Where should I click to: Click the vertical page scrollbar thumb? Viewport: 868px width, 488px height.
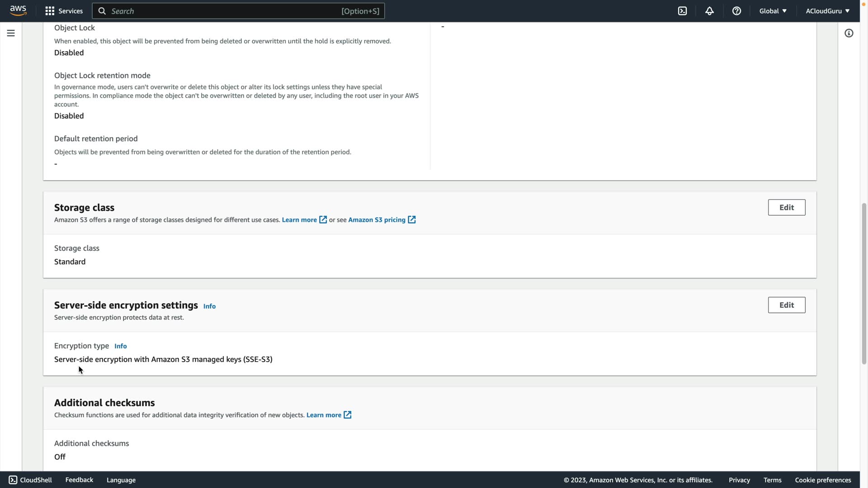point(864,283)
